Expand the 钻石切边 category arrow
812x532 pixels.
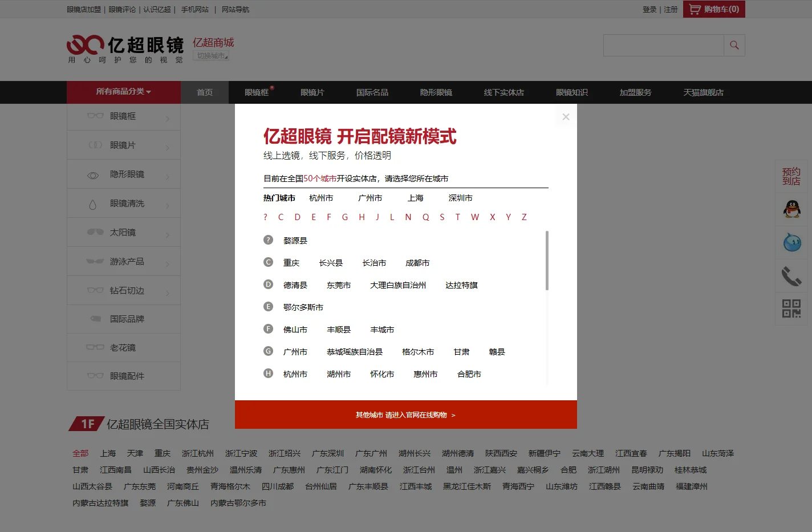(168, 293)
